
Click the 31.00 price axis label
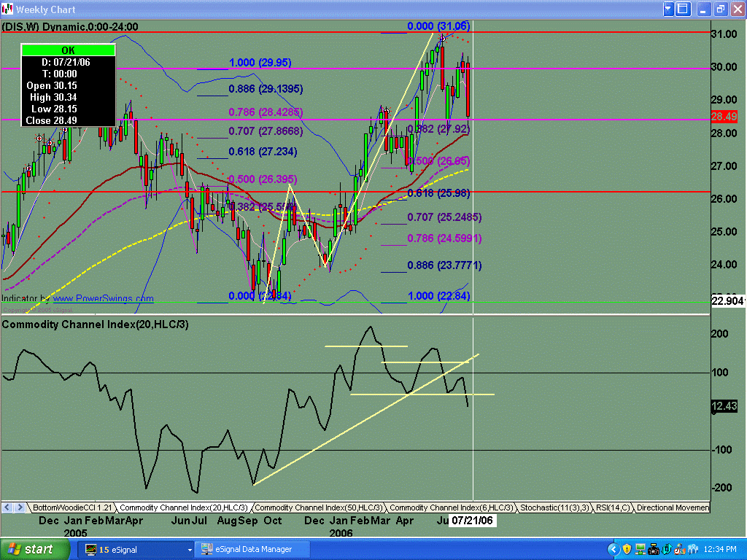[724, 34]
